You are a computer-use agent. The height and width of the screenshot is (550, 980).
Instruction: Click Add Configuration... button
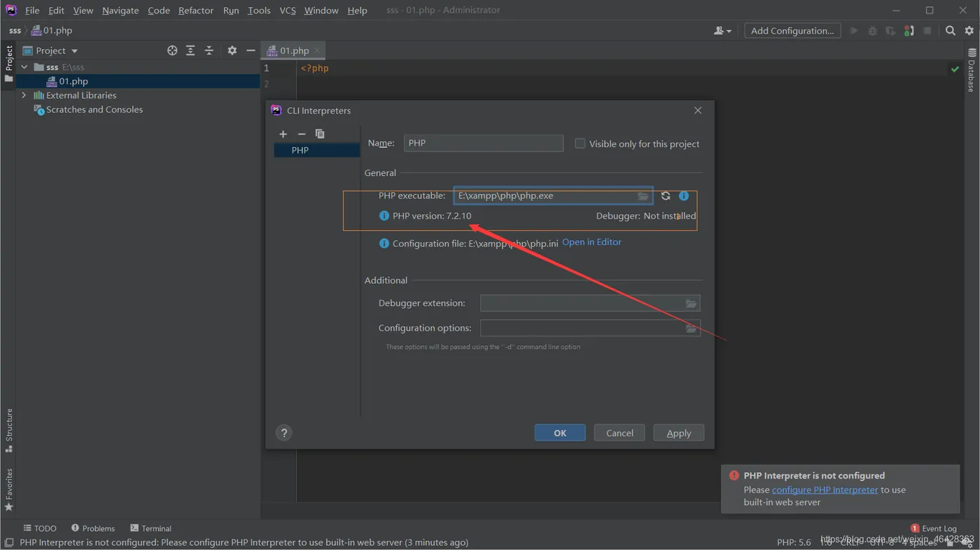pyautogui.click(x=792, y=31)
